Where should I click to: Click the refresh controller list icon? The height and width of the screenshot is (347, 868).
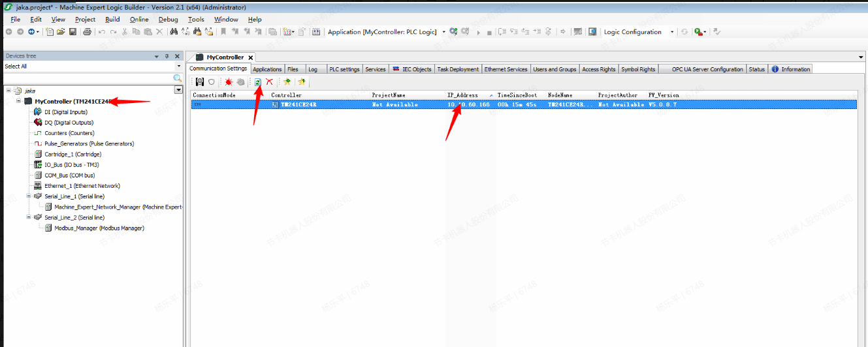[258, 82]
